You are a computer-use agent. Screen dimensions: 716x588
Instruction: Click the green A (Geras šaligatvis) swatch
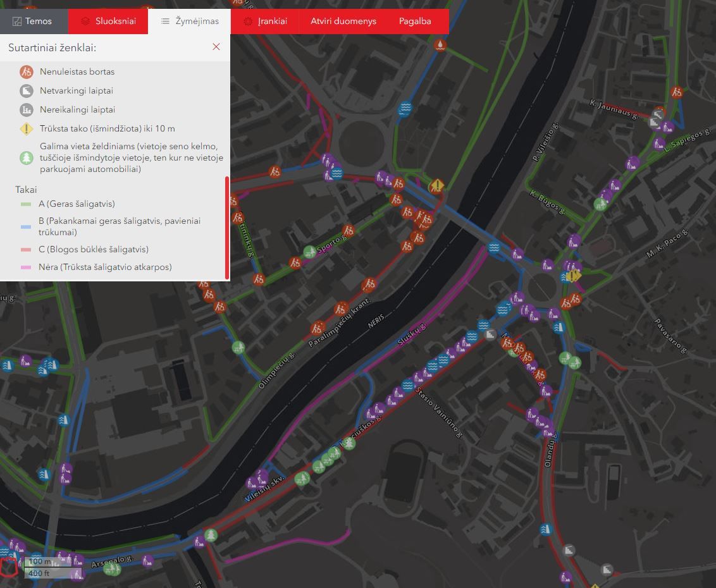(26, 204)
